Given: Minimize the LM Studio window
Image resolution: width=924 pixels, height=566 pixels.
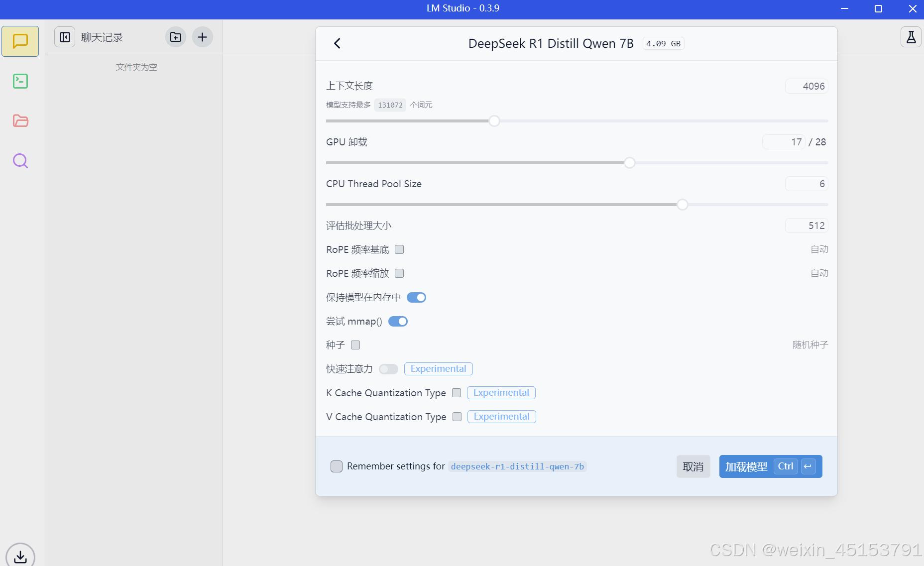Looking at the screenshot, I should (x=844, y=8).
